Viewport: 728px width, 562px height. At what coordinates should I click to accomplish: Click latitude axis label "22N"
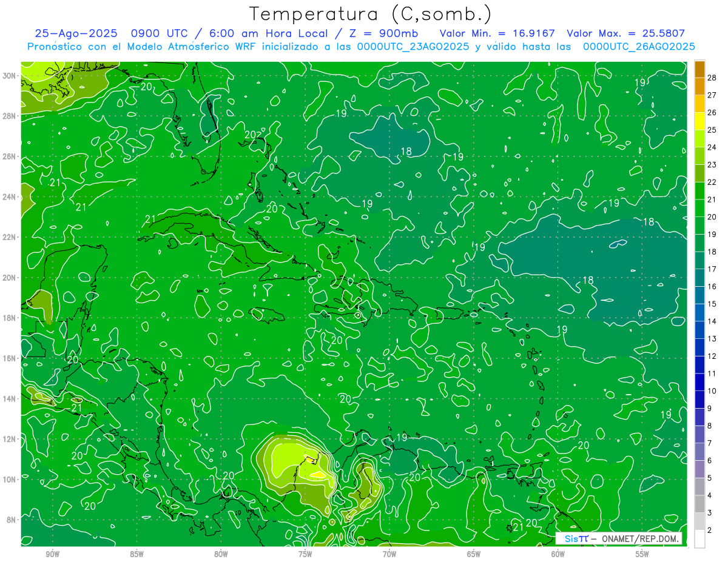[x=9, y=237]
